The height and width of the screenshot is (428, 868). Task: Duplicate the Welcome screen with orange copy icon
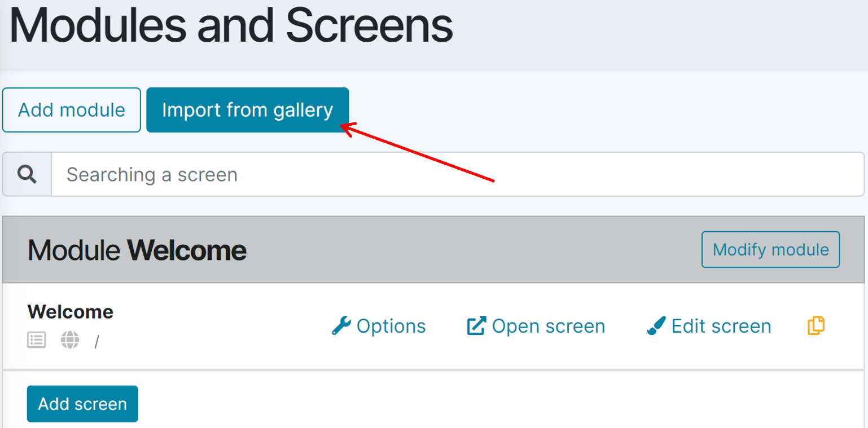[x=816, y=325]
